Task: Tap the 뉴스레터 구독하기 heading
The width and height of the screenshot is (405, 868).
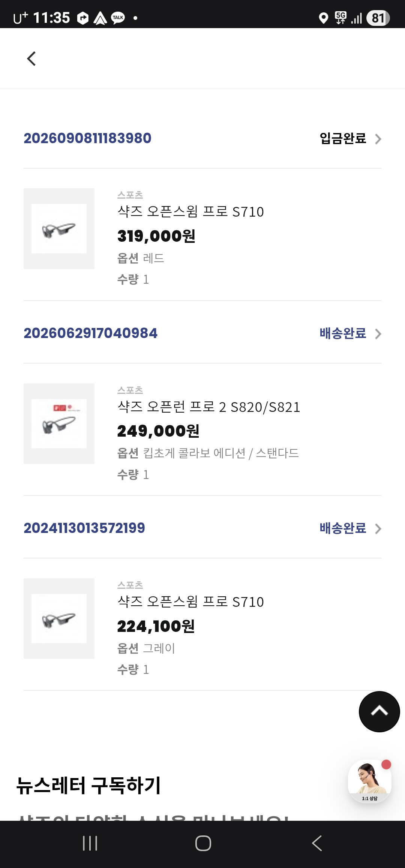Action: tap(88, 786)
